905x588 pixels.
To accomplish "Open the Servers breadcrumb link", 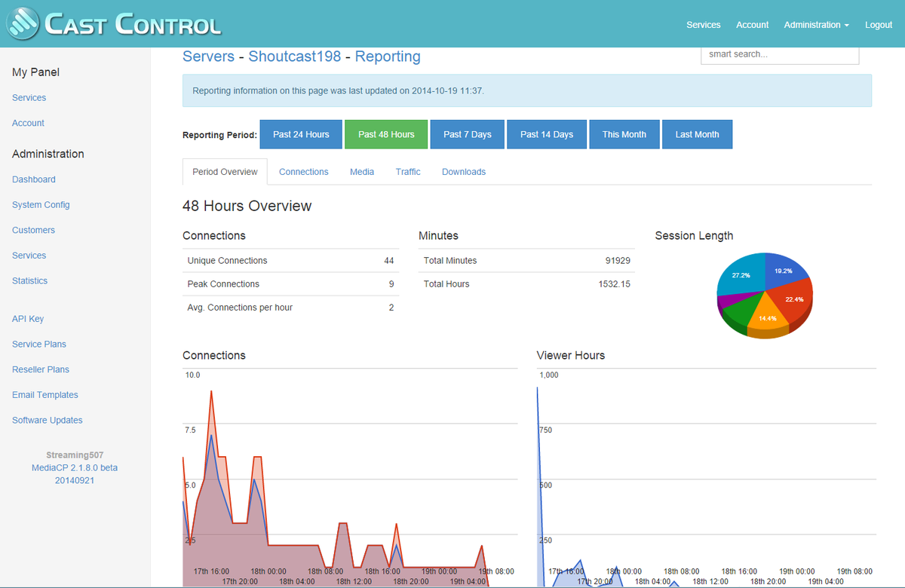I will 208,57.
